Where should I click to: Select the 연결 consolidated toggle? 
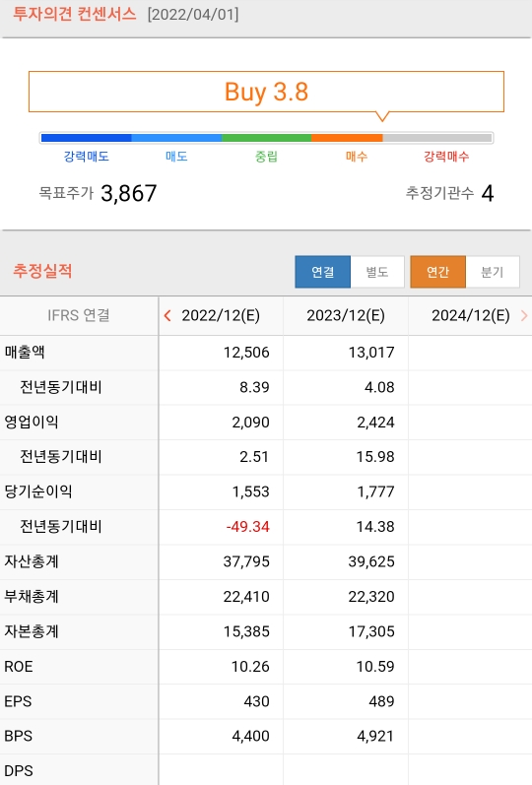click(322, 272)
